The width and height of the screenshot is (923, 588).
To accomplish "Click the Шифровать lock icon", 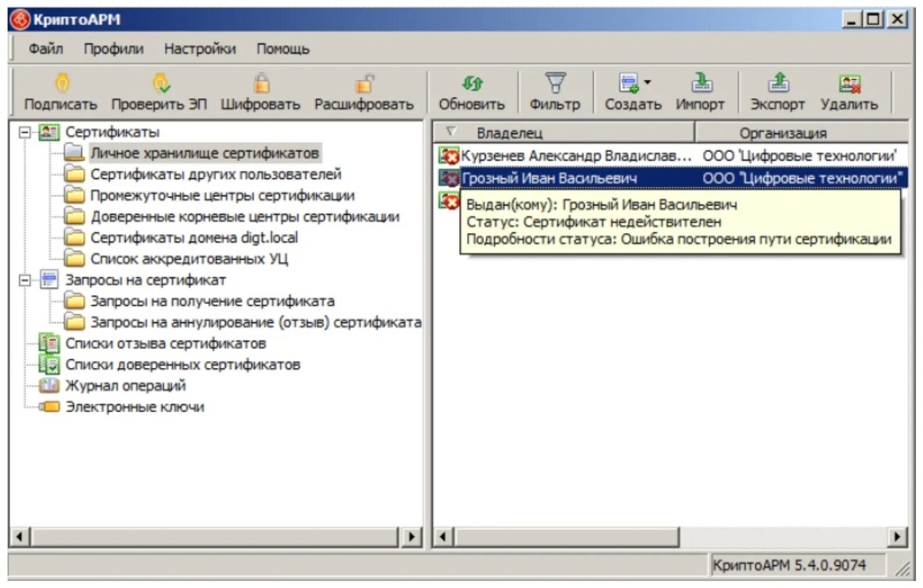I will click(261, 84).
